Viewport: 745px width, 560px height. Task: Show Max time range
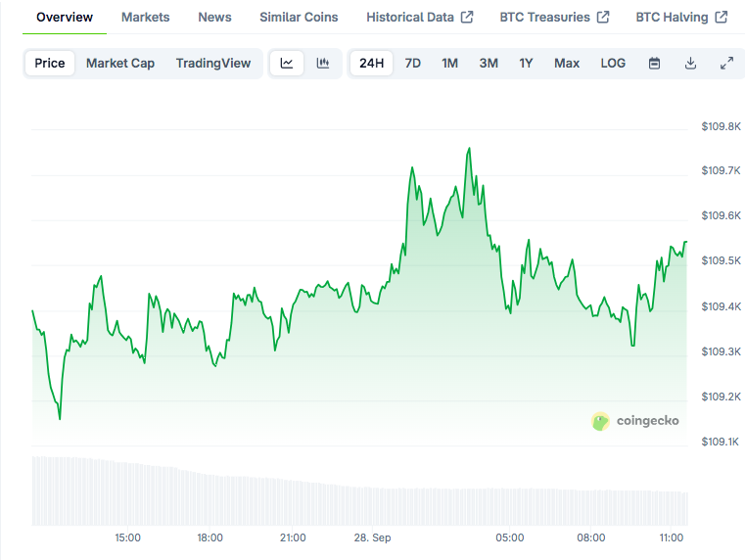[567, 63]
